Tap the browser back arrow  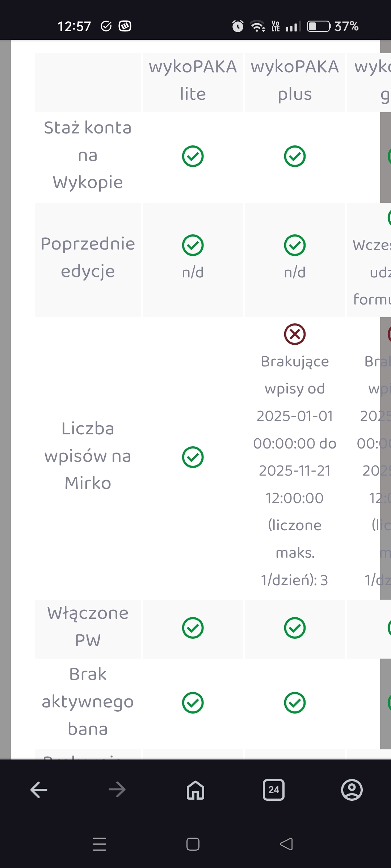[x=39, y=790]
